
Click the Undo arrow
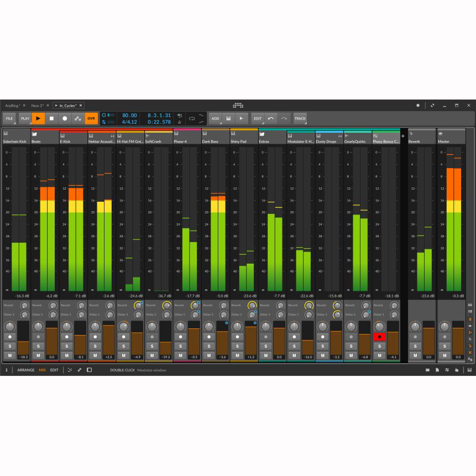point(271,118)
